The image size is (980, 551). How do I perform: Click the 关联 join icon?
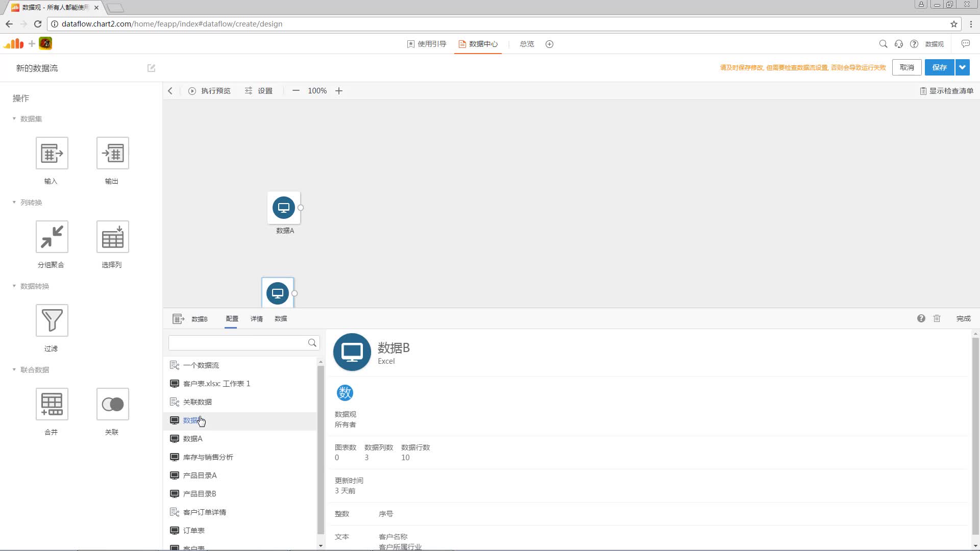[x=112, y=404]
